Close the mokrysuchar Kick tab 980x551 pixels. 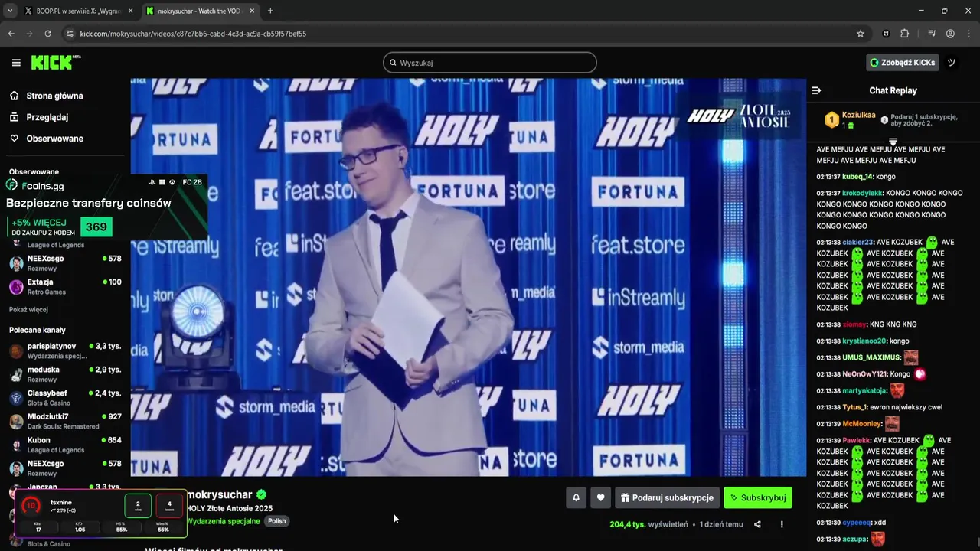pyautogui.click(x=252, y=11)
